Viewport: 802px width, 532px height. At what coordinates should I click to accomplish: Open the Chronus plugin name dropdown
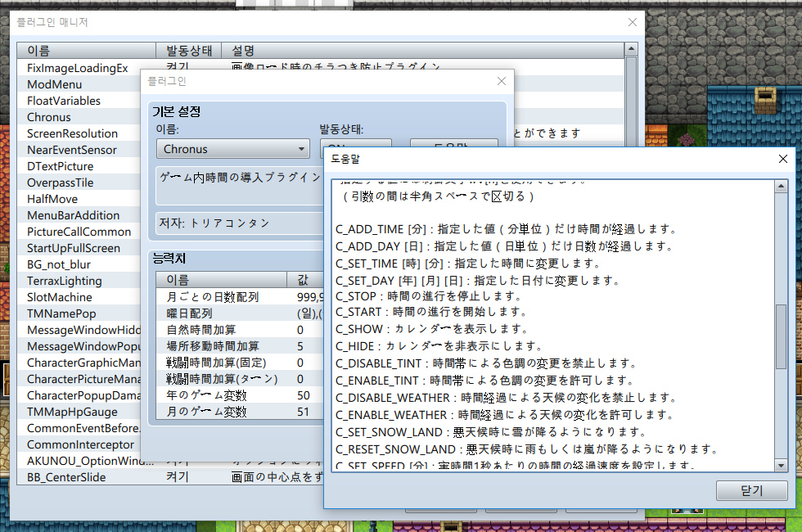[x=232, y=149]
